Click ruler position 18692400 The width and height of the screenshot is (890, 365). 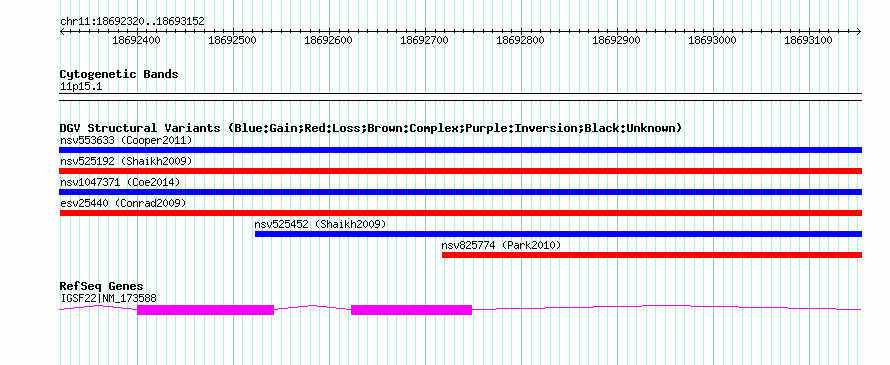click(x=137, y=40)
